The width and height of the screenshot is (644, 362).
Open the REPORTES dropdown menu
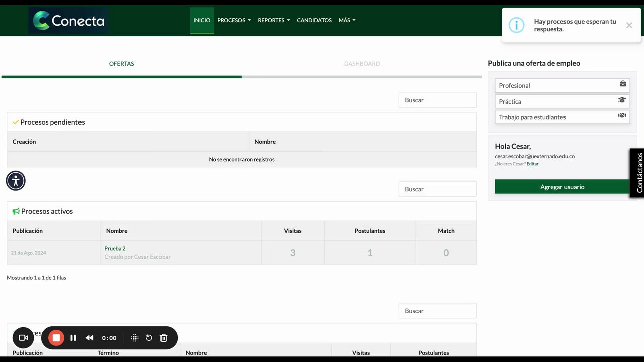pos(274,20)
